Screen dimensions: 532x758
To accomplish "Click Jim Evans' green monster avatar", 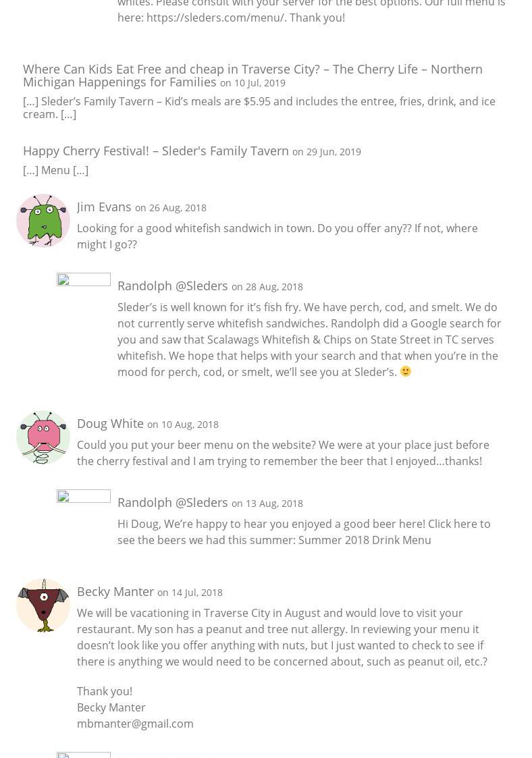I will 43,221.
